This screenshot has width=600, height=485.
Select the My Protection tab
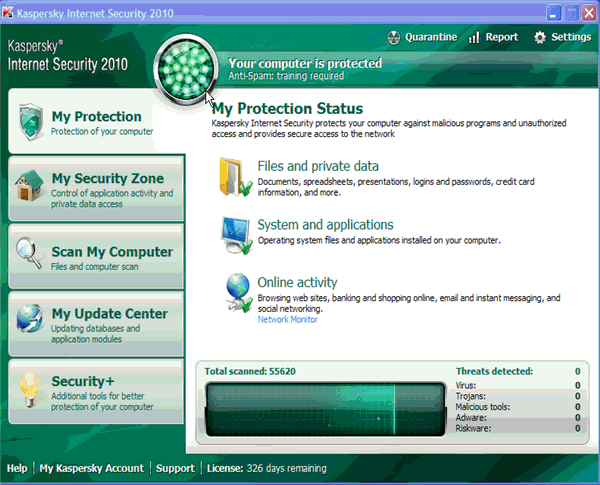pyautogui.click(x=96, y=121)
